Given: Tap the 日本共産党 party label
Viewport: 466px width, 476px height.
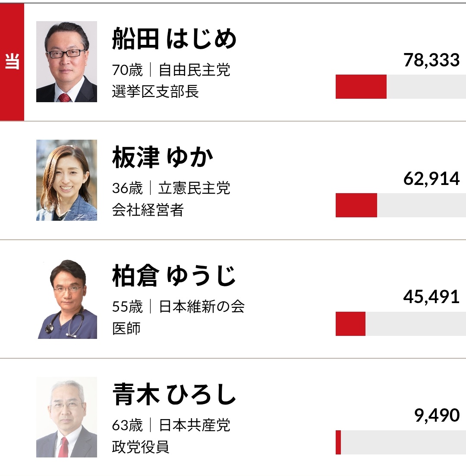Looking at the screenshot, I should click(x=194, y=425).
